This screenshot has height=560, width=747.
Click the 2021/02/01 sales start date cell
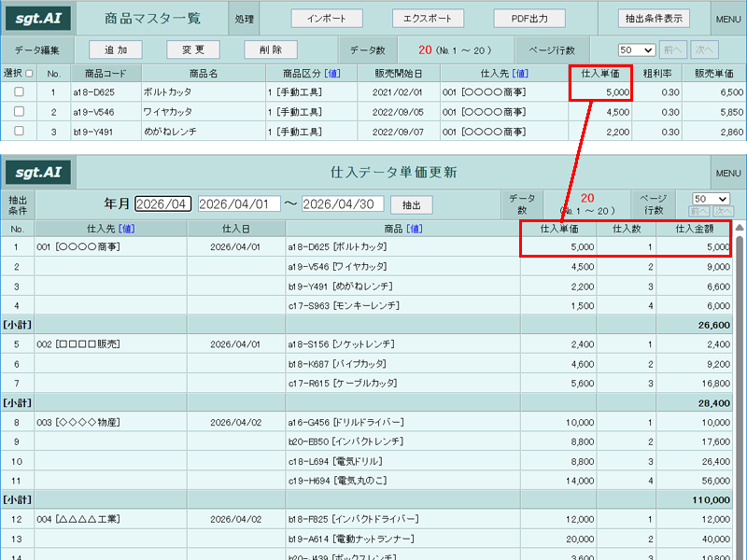point(399,92)
